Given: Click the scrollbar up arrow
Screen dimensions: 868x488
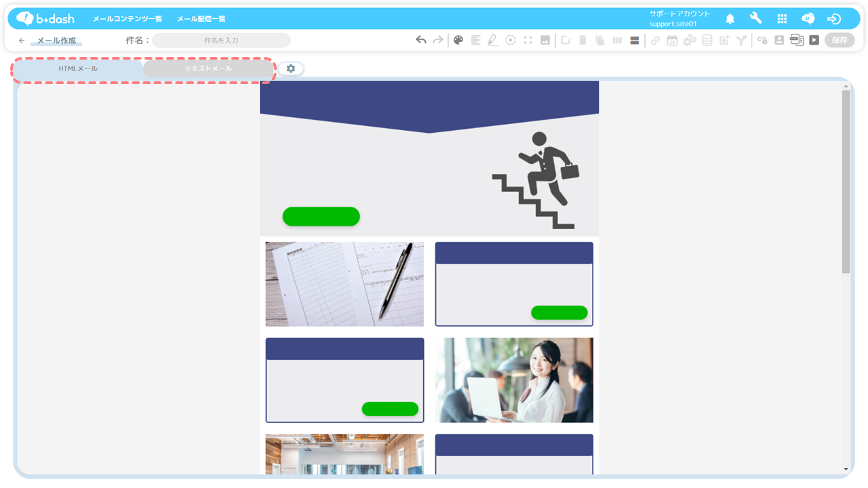Looking at the screenshot, I should [x=846, y=86].
